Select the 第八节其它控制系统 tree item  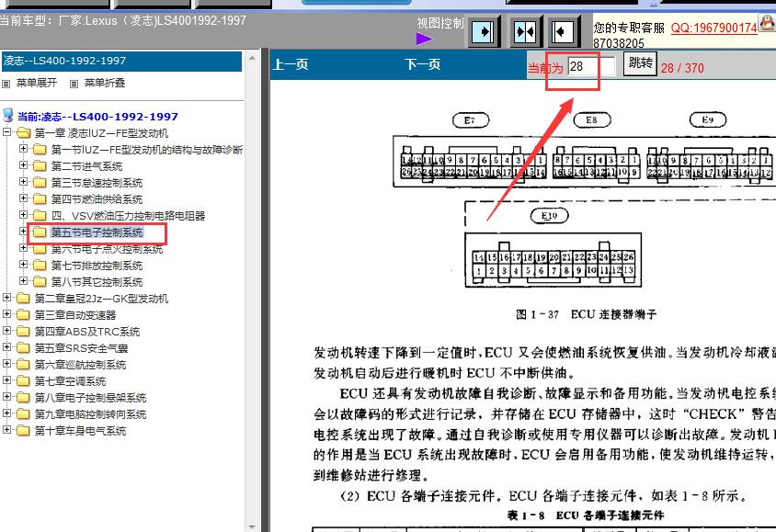[97, 282]
